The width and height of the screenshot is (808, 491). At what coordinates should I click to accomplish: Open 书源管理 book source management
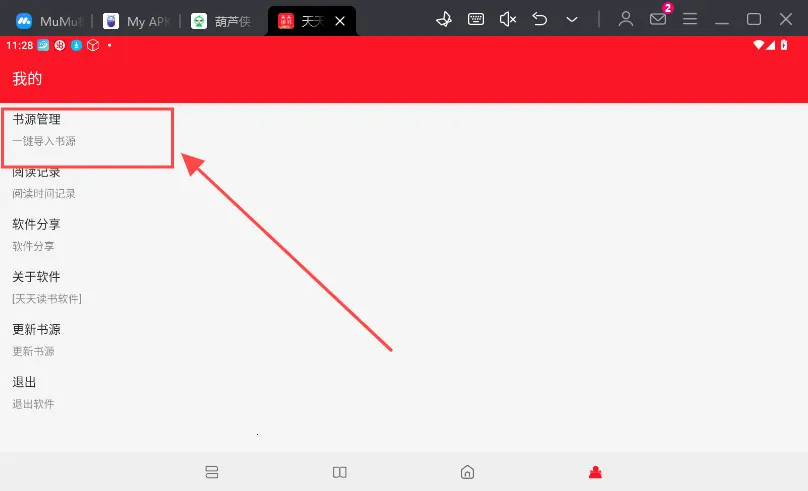click(x=88, y=129)
